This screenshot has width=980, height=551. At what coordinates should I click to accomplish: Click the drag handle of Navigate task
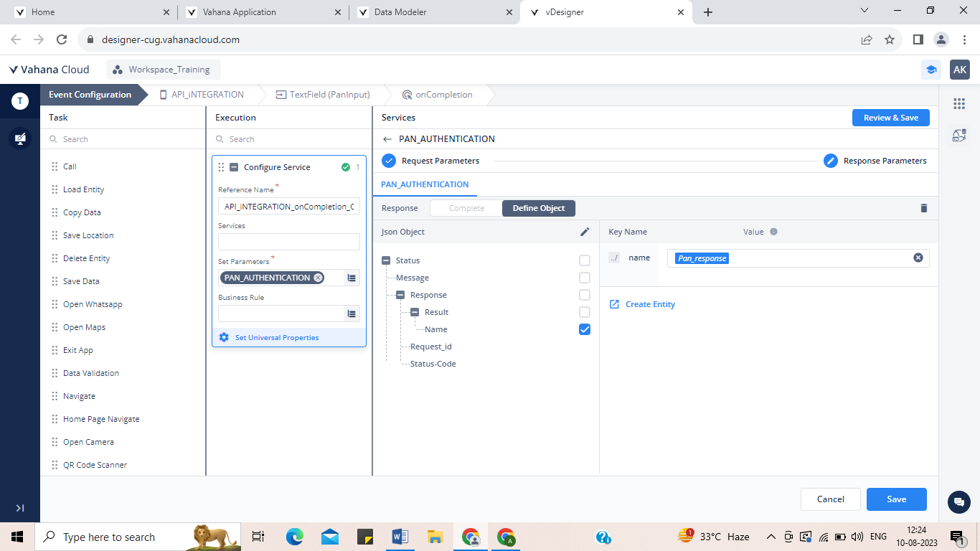(x=55, y=396)
